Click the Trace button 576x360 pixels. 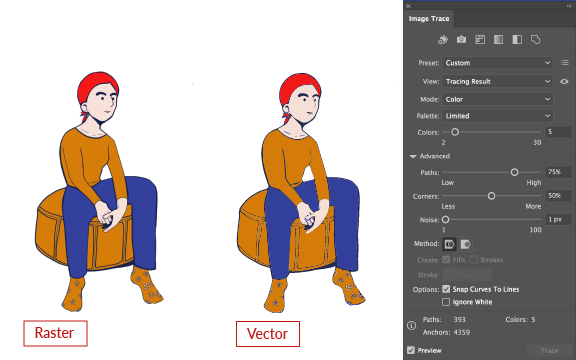pos(549,351)
